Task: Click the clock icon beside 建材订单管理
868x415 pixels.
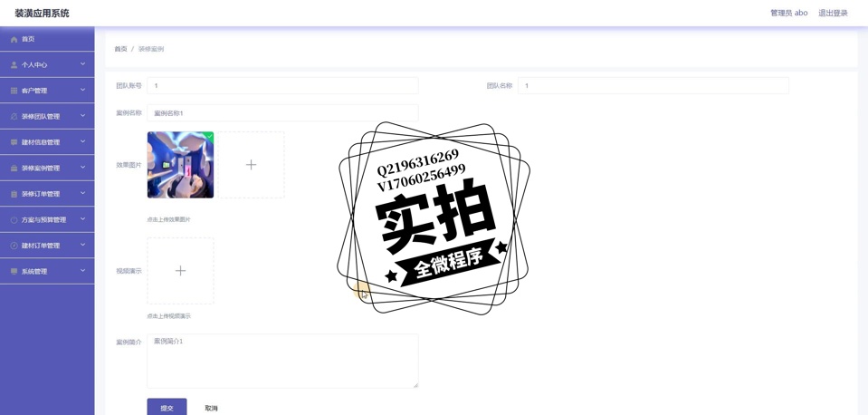Action: click(14, 246)
